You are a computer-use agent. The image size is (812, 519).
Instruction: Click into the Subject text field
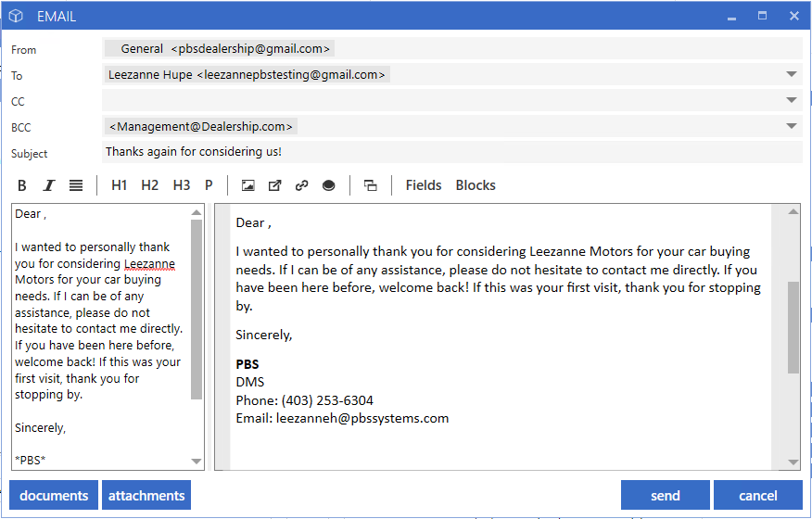452,152
